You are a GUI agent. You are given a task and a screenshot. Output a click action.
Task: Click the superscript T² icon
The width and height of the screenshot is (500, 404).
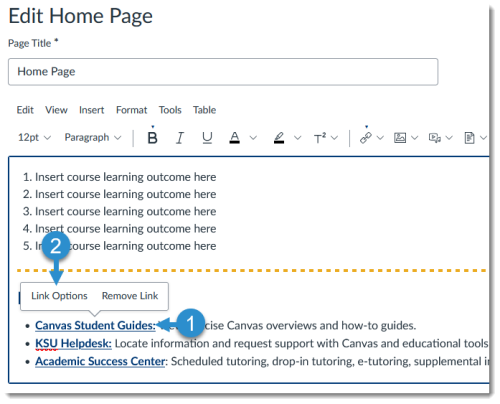[x=320, y=138]
